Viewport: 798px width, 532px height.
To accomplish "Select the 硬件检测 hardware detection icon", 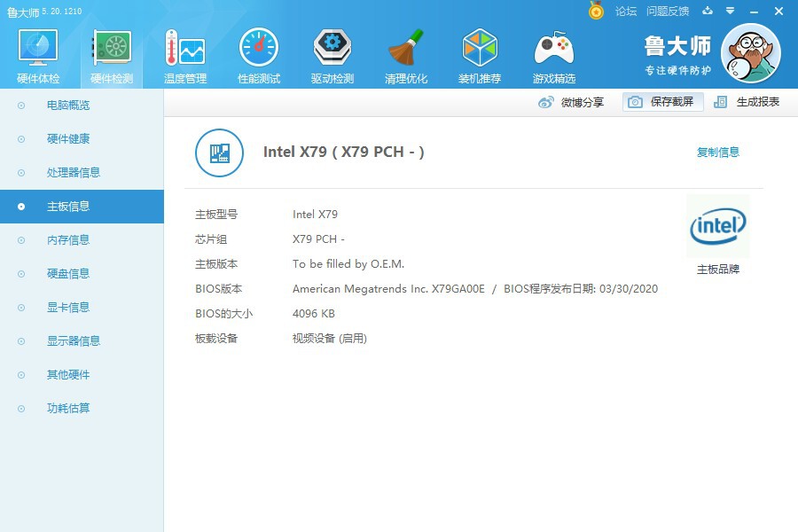I will (x=112, y=55).
